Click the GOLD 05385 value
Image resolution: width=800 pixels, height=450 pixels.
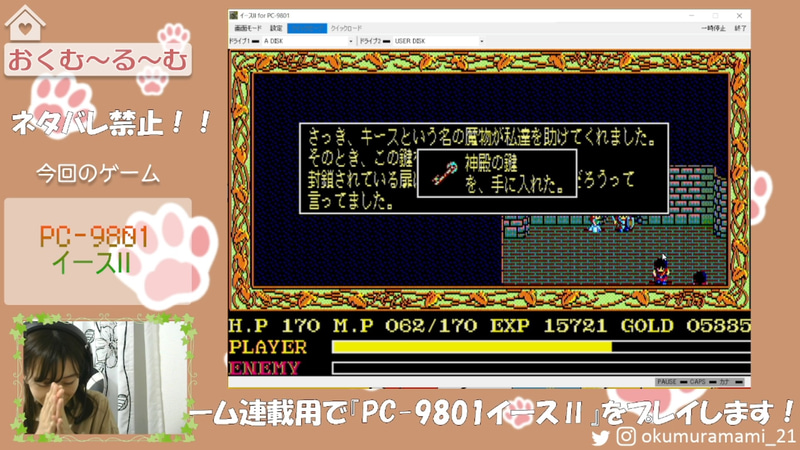pyautogui.click(x=686, y=326)
